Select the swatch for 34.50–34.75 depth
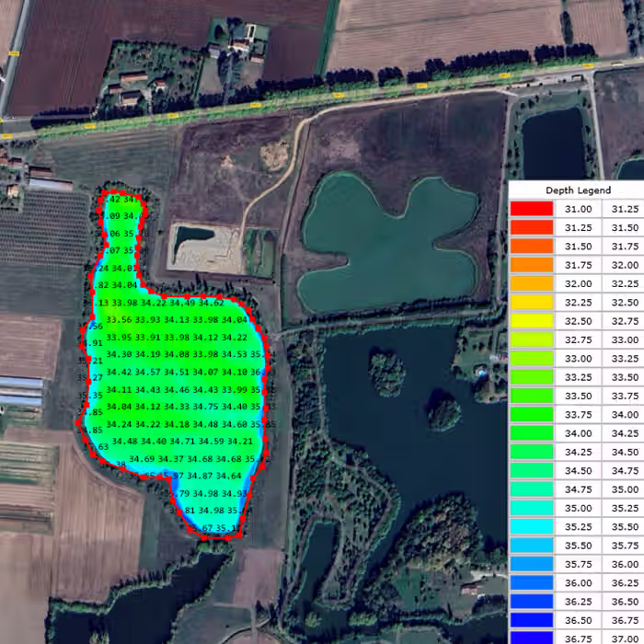This screenshot has width=644, height=644. click(x=532, y=470)
